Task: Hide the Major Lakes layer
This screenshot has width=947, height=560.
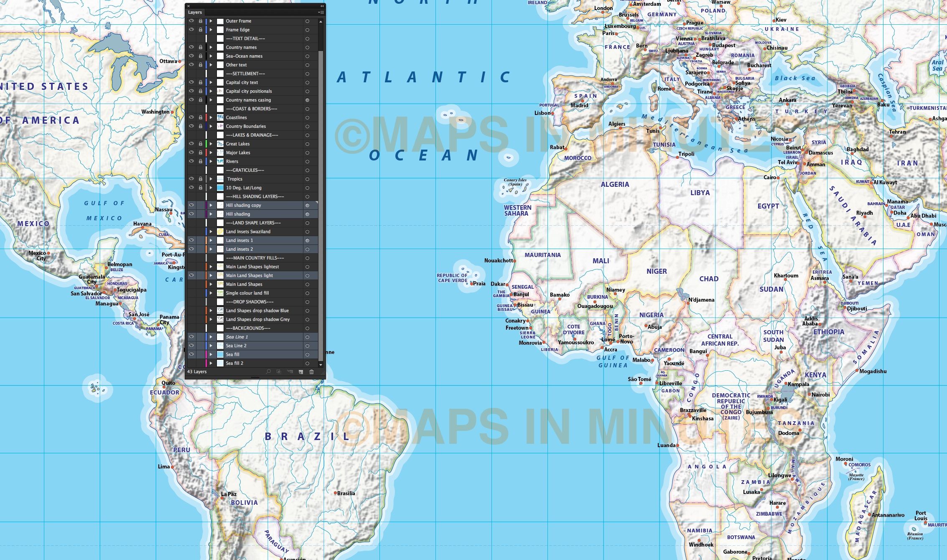Action: 191,153
